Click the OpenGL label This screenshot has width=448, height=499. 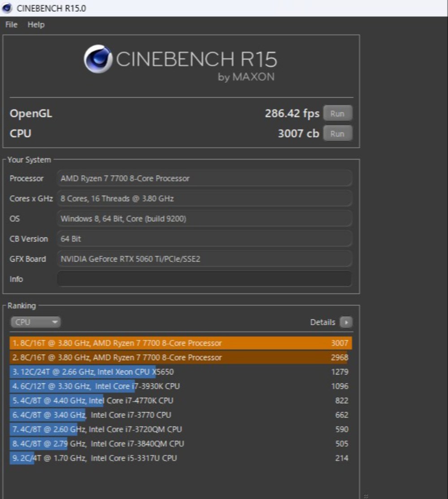31,114
